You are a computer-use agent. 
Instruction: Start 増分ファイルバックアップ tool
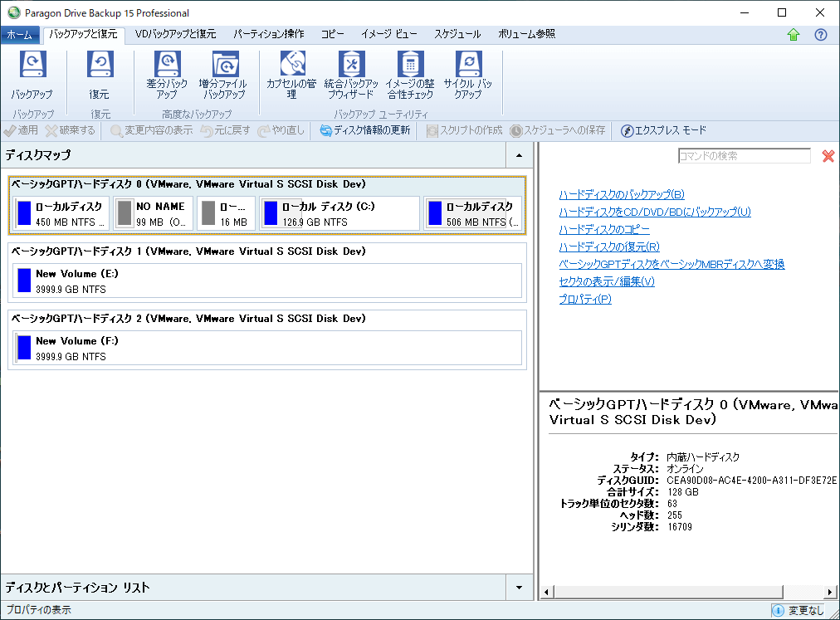[x=223, y=75]
